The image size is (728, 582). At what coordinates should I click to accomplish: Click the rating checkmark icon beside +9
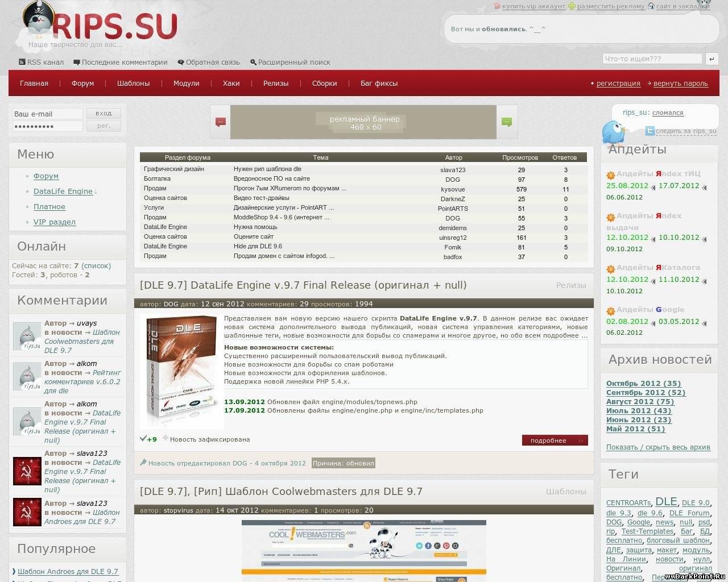pyautogui.click(x=143, y=438)
